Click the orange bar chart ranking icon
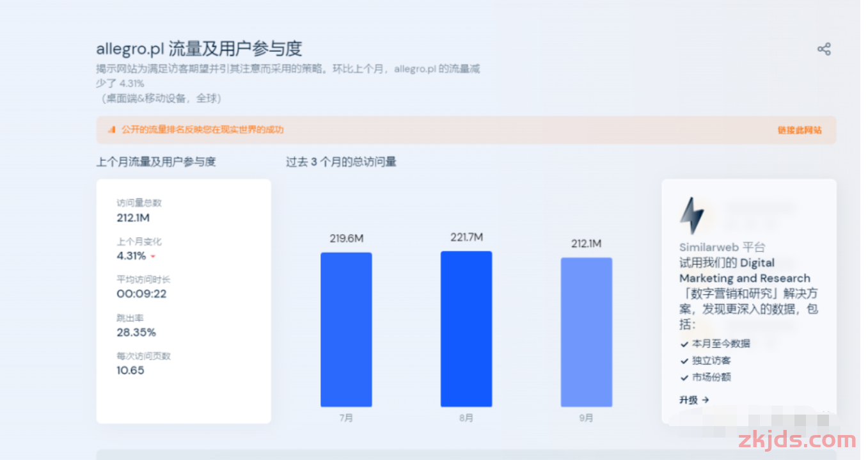868x460 pixels. tap(111, 130)
